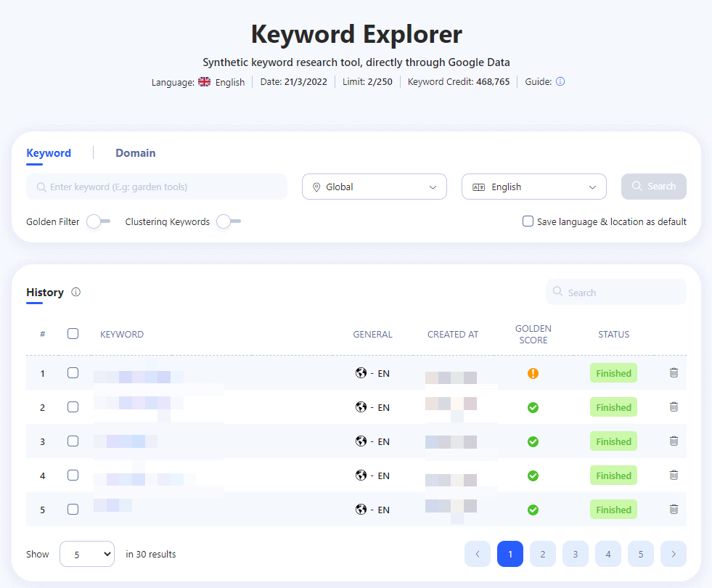The width and height of the screenshot is (712, 588).
Task: Select the checkbox for history row 3
Action: (x=73, y=441)
